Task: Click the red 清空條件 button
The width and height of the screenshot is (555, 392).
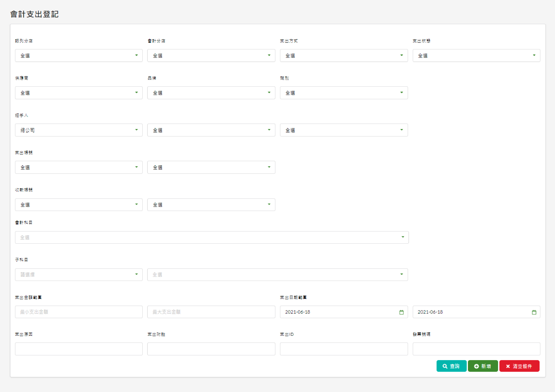Action: (519, 366)
